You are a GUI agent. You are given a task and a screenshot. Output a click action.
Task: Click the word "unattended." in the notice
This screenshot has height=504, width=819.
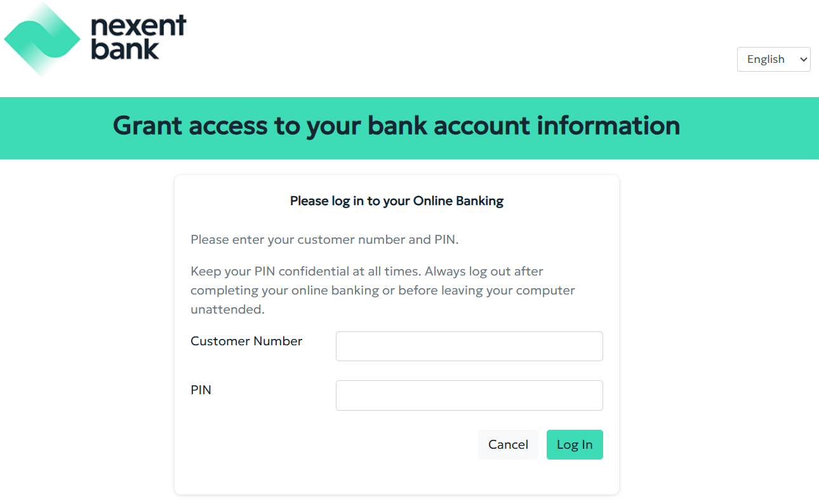pos(227,310)
